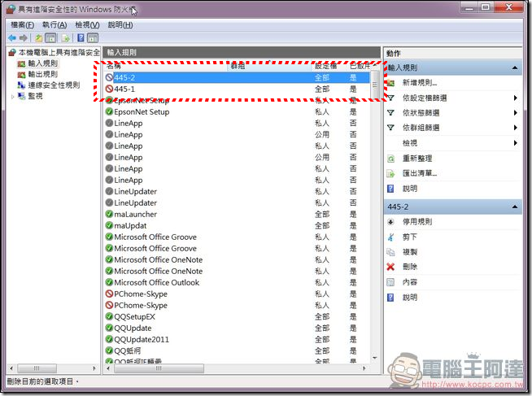Select the maUpdat rule row

click(238, 225)
